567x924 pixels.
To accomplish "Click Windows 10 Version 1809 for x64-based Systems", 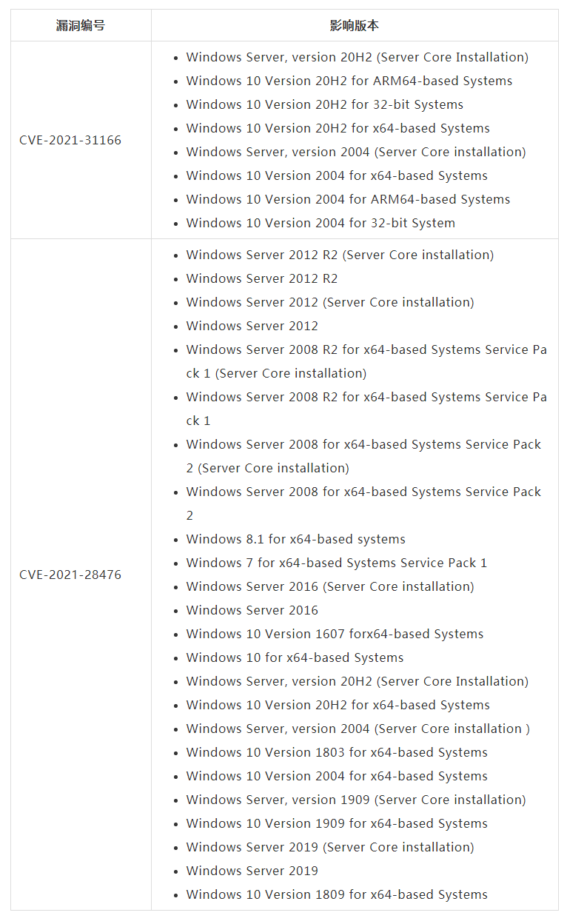I will click(x=337, y=894).
